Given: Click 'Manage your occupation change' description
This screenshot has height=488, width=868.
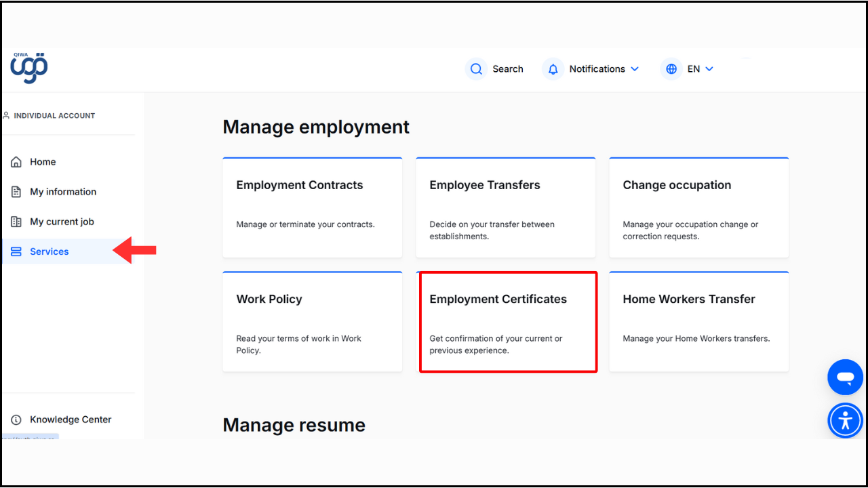Looking at the screenshot, I should pos(691,230).
